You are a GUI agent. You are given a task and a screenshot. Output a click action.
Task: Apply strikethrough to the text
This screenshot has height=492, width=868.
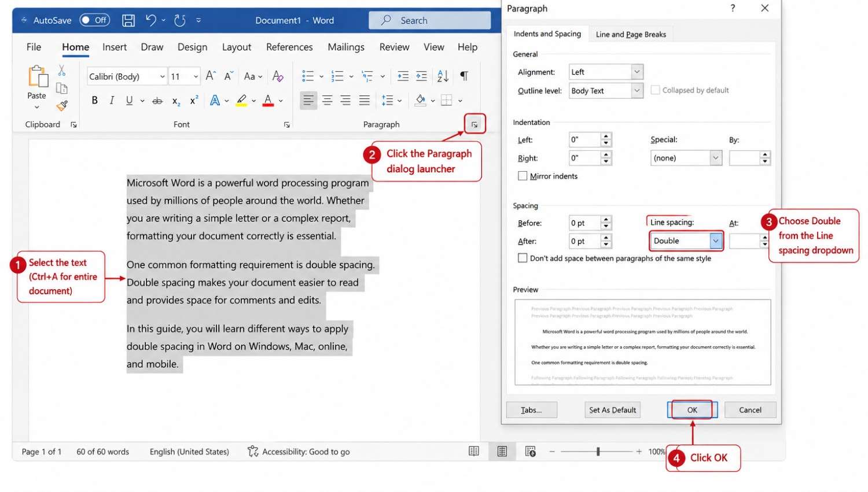click(157, 101)
